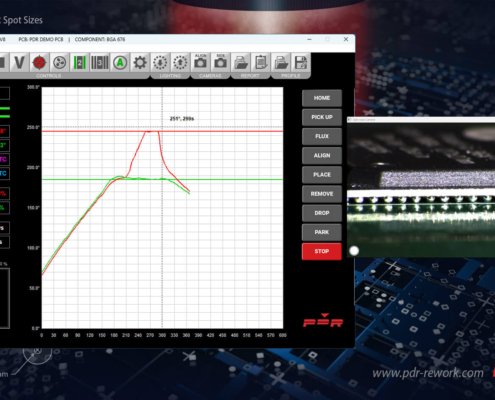Click the white circle in camera window
495x400 pixels.
354,251
